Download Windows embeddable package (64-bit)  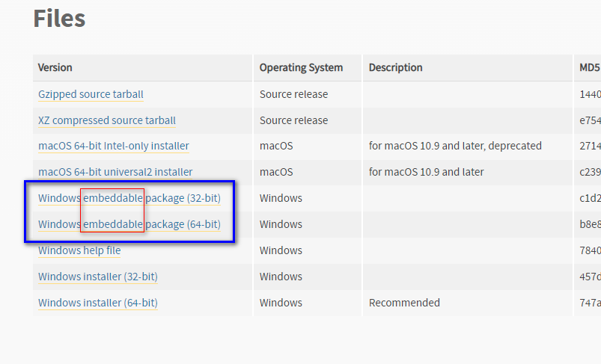pyautogui.click(x=129, y=224)
